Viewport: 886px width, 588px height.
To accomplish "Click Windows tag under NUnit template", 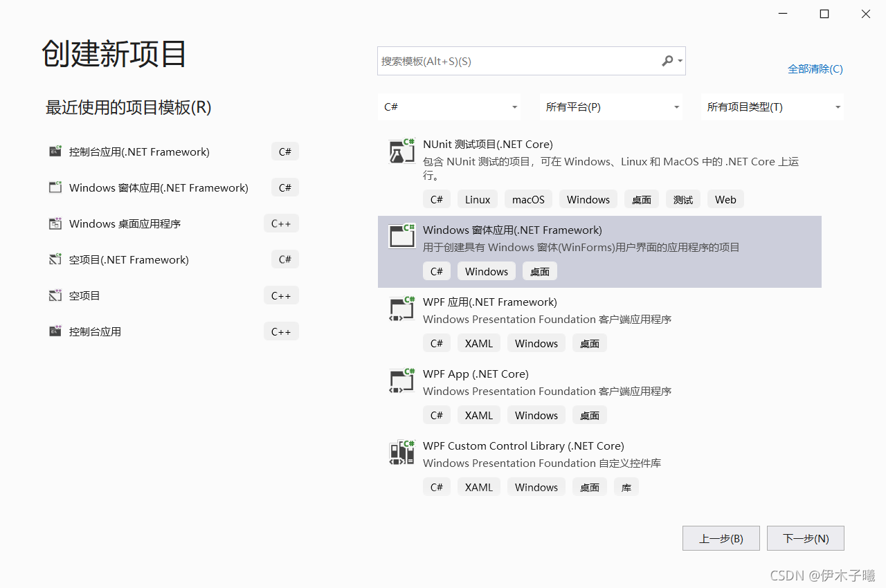I will point(588,199).
